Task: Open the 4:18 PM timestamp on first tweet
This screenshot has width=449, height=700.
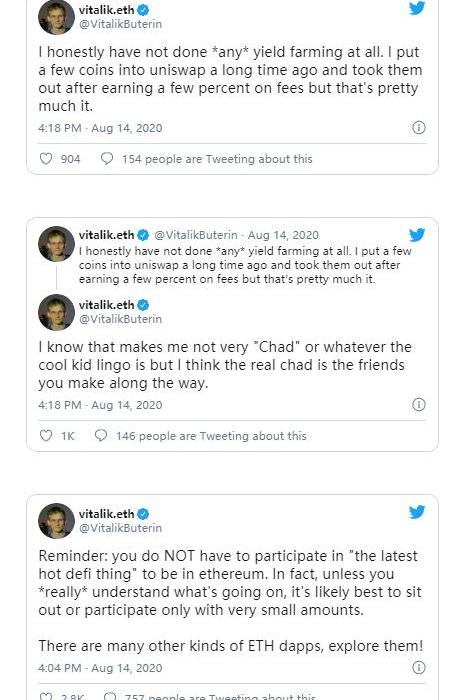Action: [100, 128]
